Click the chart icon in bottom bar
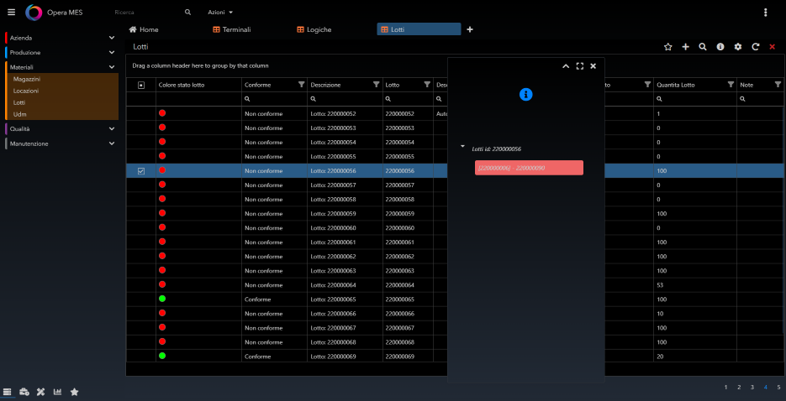This screenshot has height=401, width=786. [57, 392]
